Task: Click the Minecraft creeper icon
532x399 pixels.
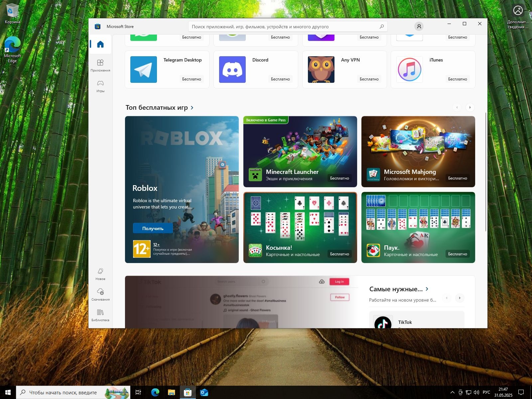Action: click(255, 175)
